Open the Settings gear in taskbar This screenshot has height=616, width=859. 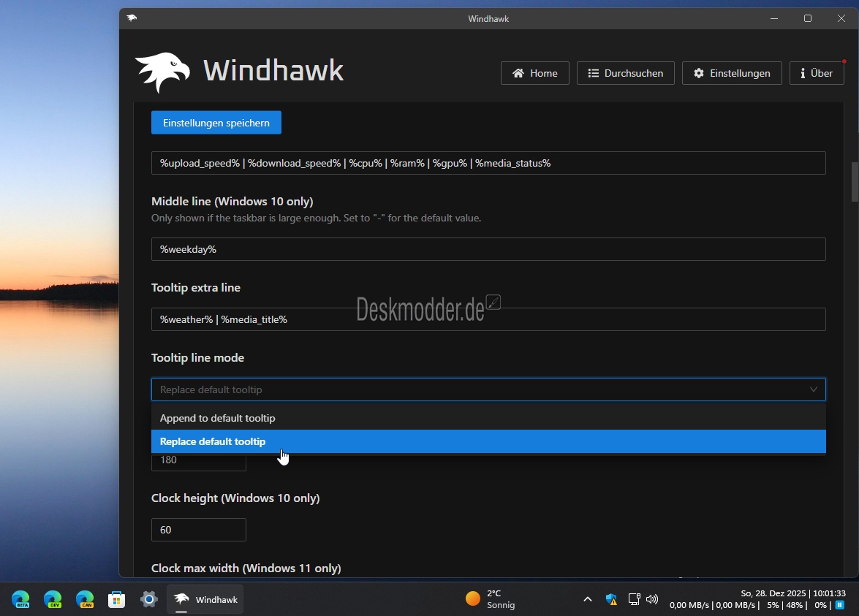pos(149,599)
